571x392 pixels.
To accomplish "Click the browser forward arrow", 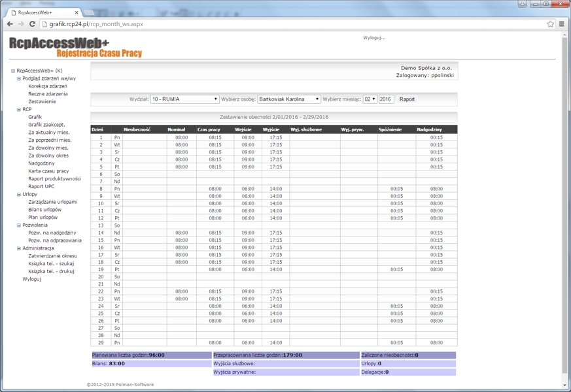I will coord(22,24).
